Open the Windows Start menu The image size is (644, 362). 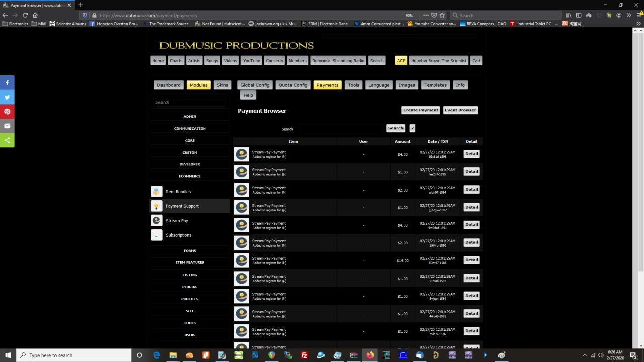pyautogui.click(x=8, y=355)
